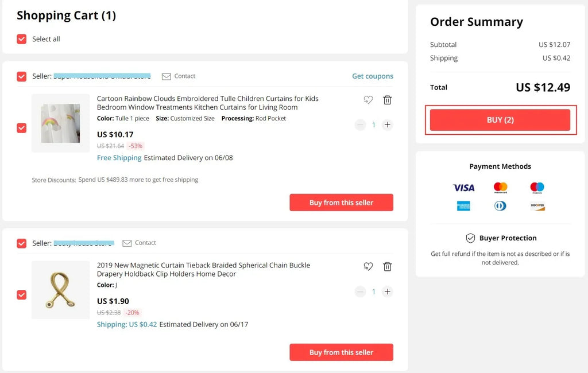Click Buy from this seller for rainbow curtains

tap(341, 203)
